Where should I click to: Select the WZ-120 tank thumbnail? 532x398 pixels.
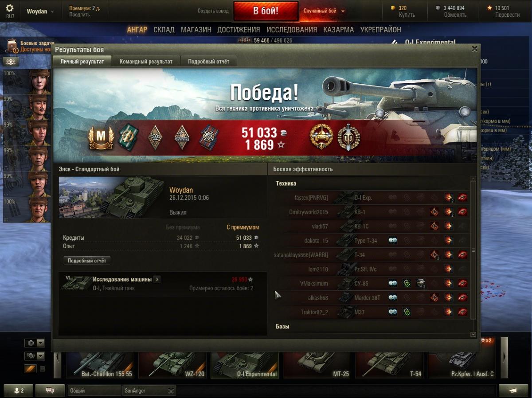tap(172, 364)
